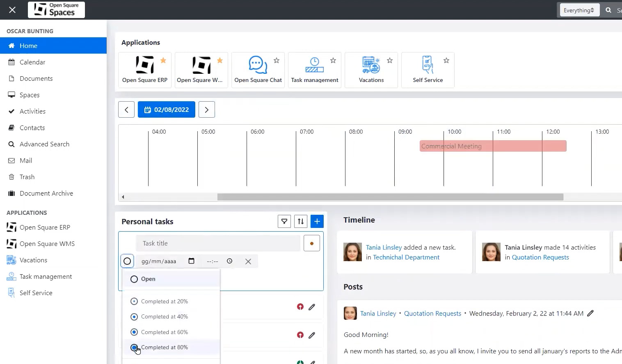622x364 pixels.
Task: Open the Task management application tile
Action: (x=315, y=70)
